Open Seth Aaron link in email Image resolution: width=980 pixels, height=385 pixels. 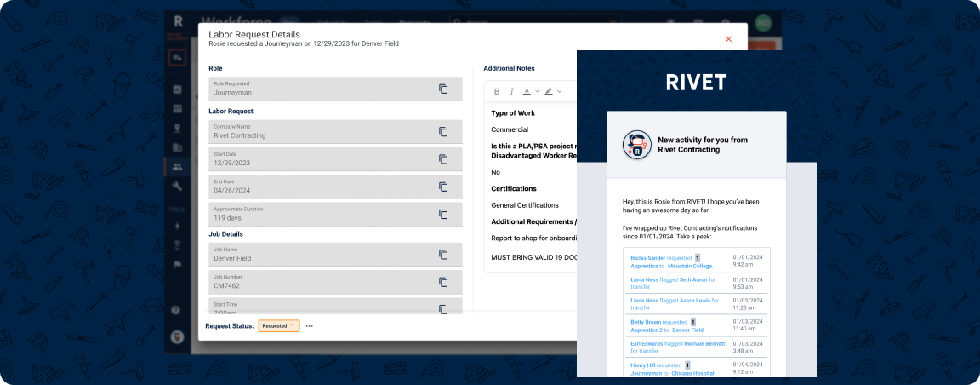coord(692,279)
